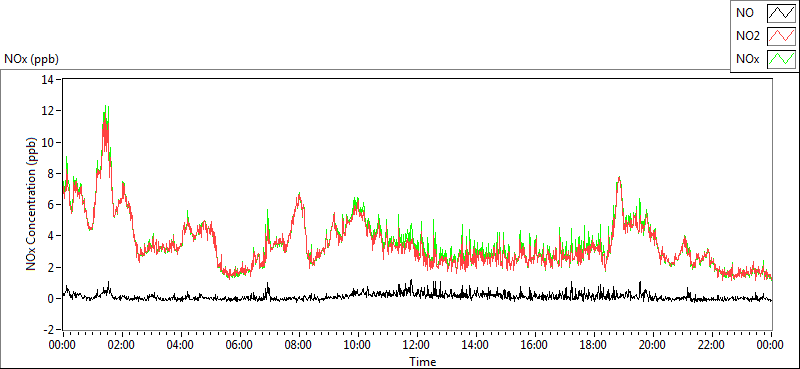The image size is (800, 369).
Task: Click the NOx evening peak near 19:00
Action: tap(619, 179)
